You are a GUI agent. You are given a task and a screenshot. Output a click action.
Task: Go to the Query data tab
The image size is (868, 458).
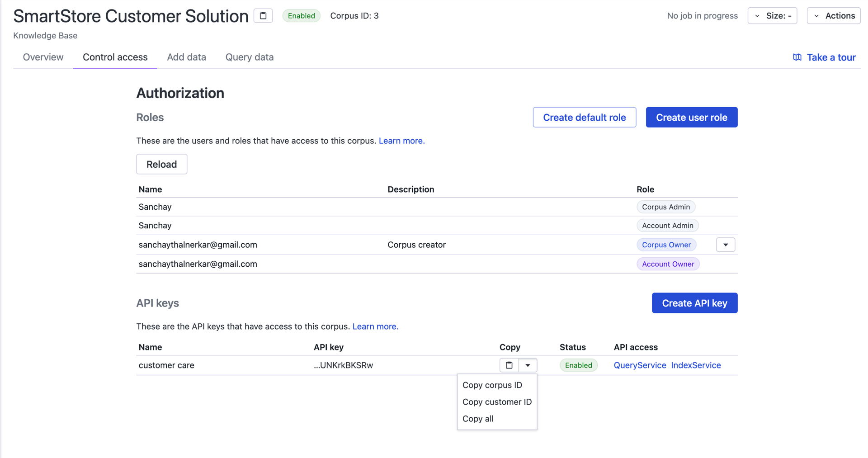click(x=250, y=57)
